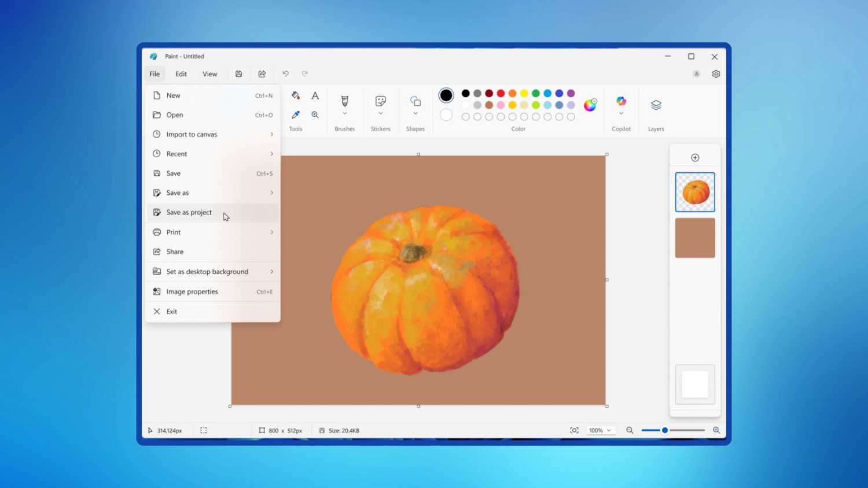Select the brown background layer thumbnail

click(695, 238)
